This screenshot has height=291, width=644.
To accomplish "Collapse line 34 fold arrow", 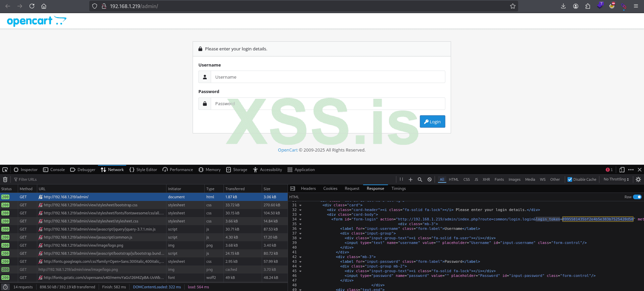I will [300, 219].
